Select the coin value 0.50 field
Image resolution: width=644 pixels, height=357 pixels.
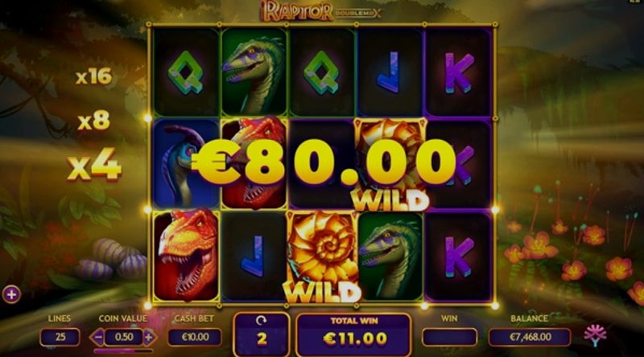124,338
